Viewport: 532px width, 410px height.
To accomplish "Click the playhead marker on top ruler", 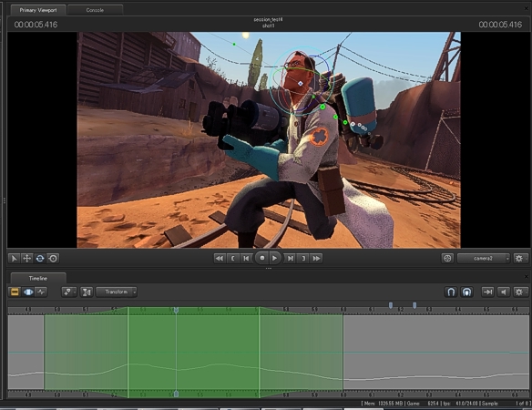I will click(x=176, y=310).
